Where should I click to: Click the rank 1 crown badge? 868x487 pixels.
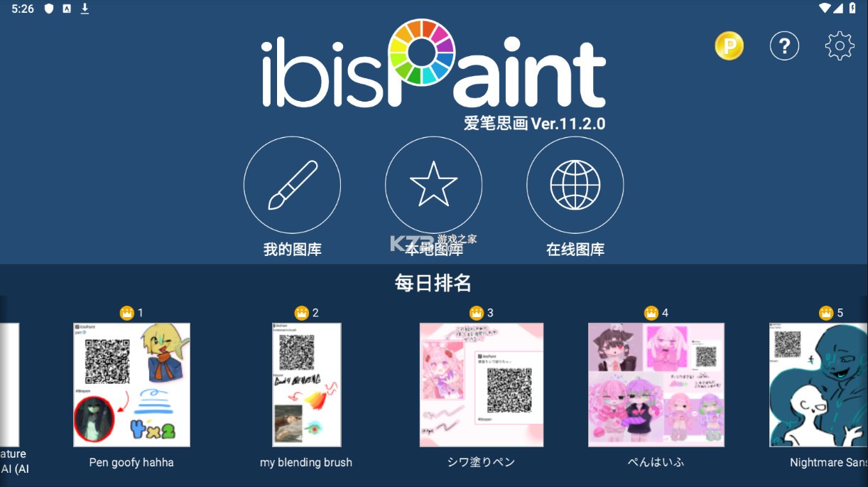pyautogui.click(x=127, y=313)
